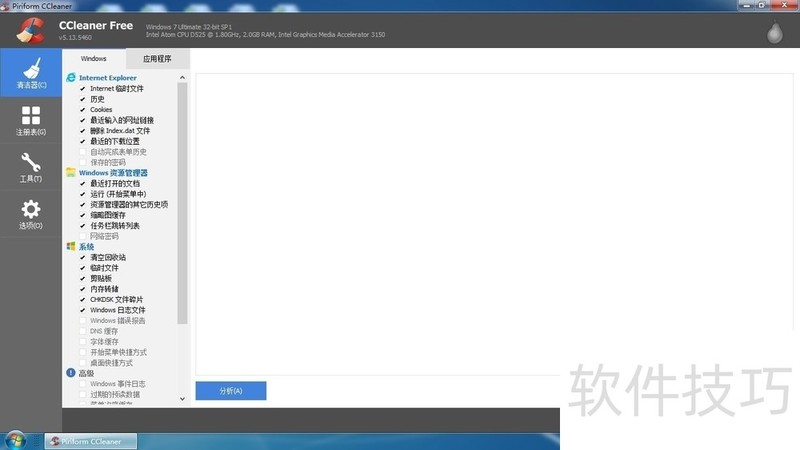This screenshot has height=450, width=800.
Task: Select the Internet Explorer group heading
Action: [108, 78]
